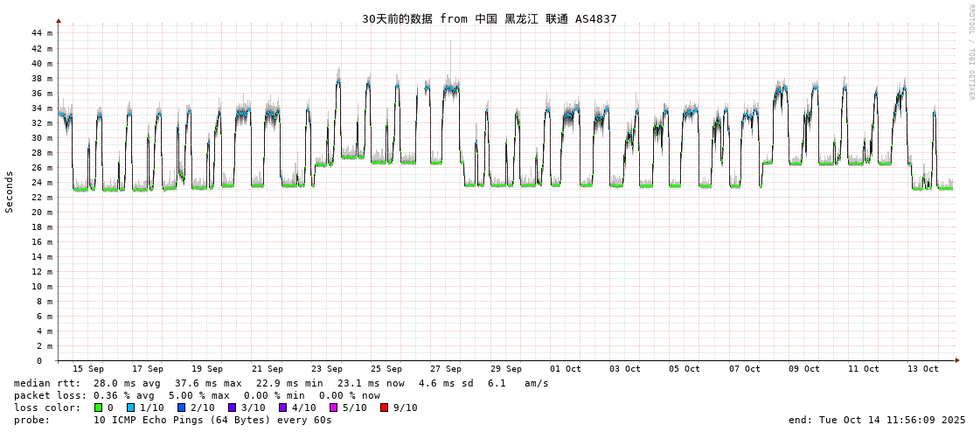Click the 15 Sep date label
Image resolution: width=980 pixels, height=432 pixels.
(87, 369)
